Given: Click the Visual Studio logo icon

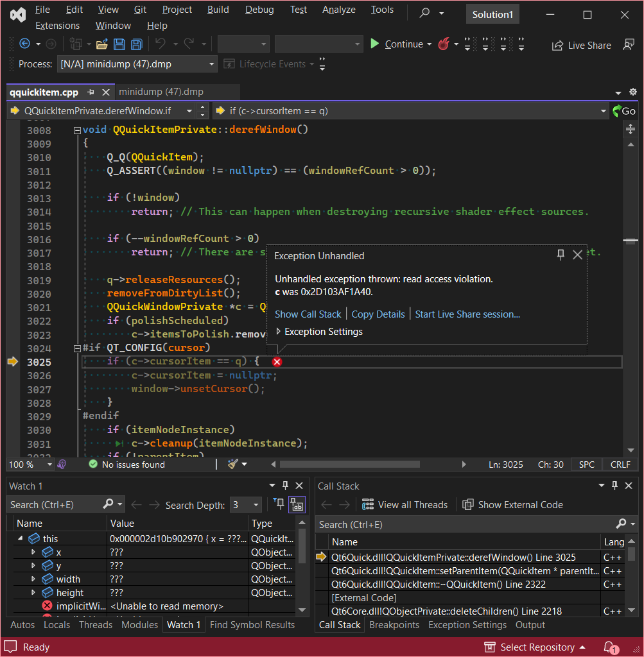Looking at the screenshot, I should 17,15.
